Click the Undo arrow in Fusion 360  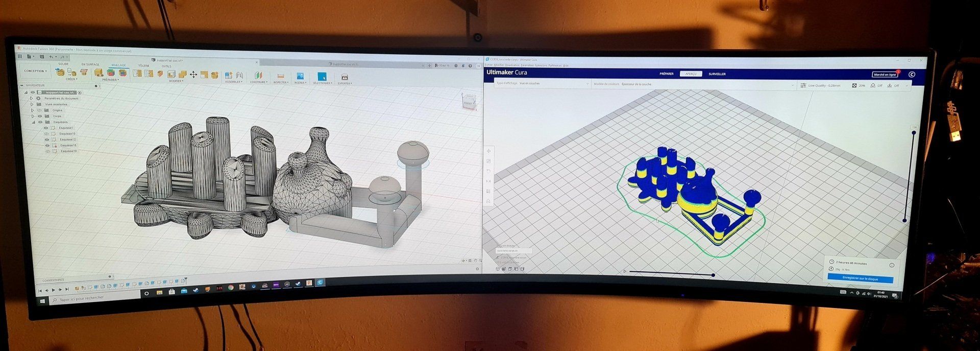click(52, 57)
